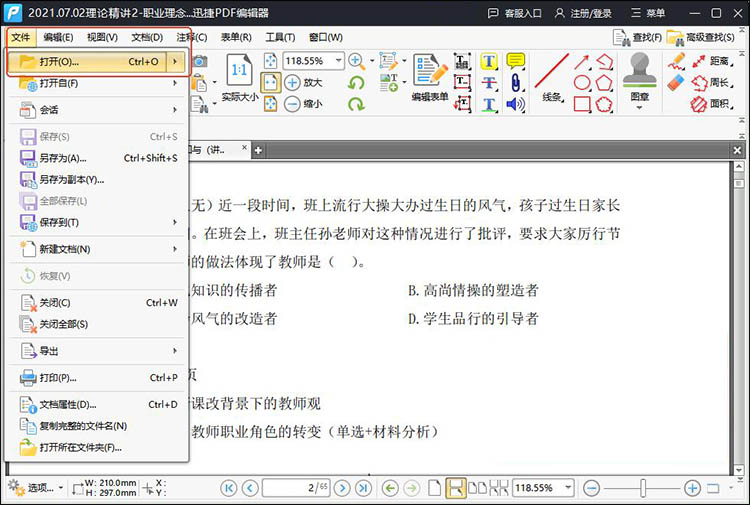This screenshot has height=505, width=750.
Task: Open the toolbar zoom percentage dropdown
Action: pyautogui.click(x=338, y=61)
